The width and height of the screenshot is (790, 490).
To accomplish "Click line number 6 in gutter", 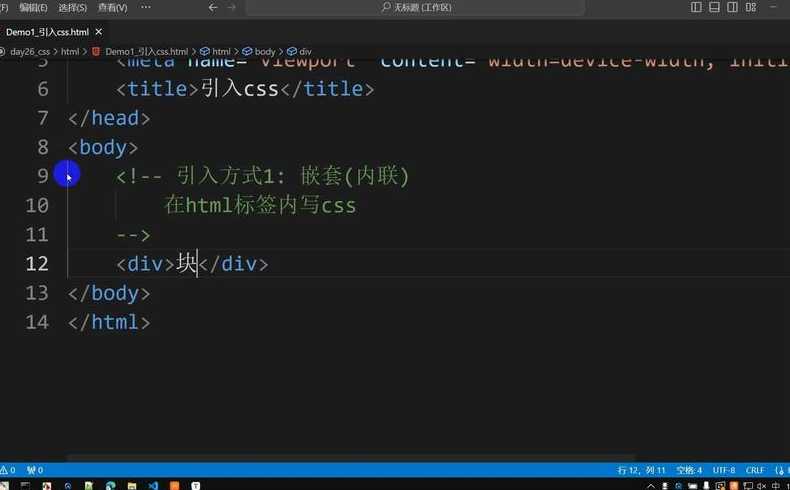I will pos(43,89).
